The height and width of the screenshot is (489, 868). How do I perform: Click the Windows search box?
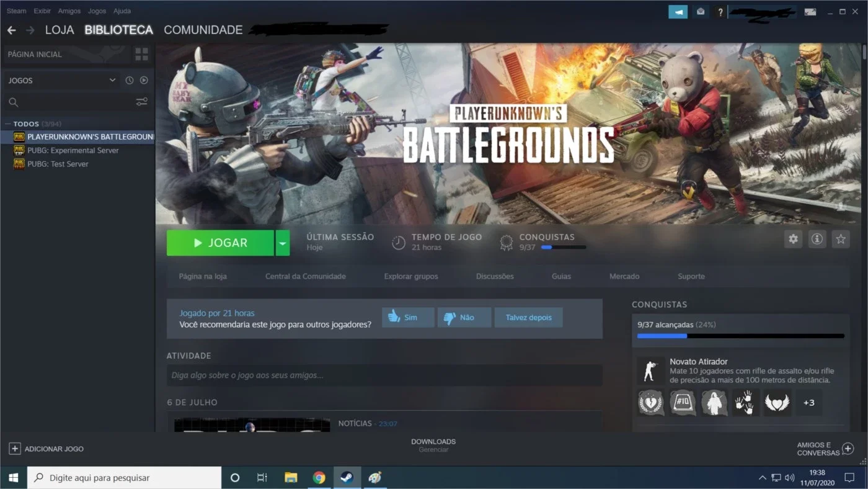point(124,478)
